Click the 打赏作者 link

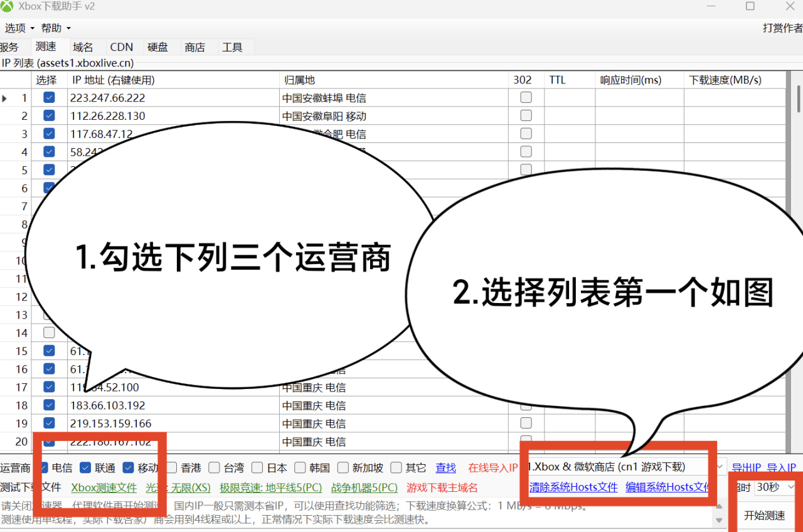(782, 28)
